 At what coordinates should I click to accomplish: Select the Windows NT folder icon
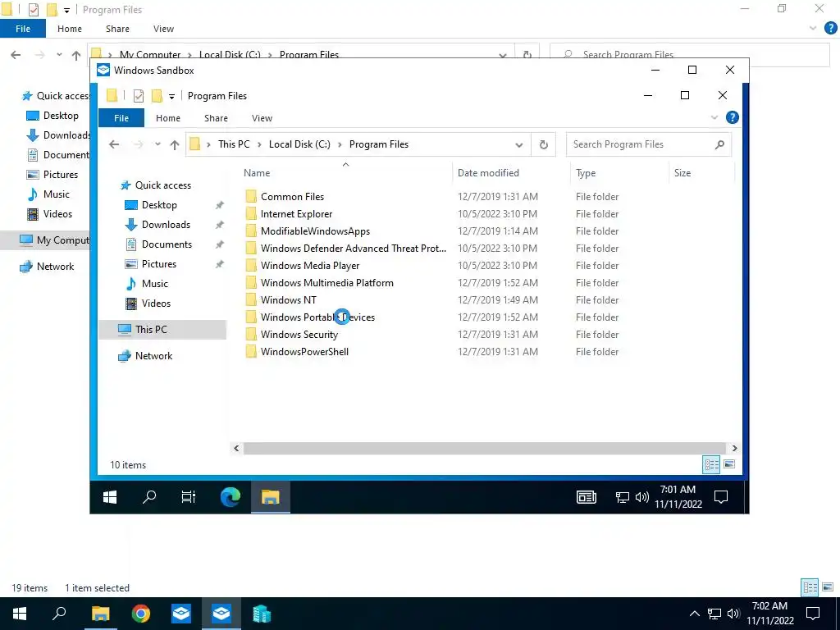pyautogui.click(x=251, y=299)
